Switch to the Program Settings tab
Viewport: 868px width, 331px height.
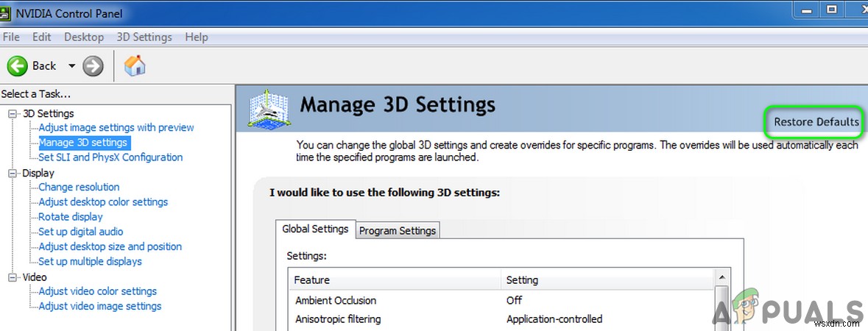pos(398,230)
